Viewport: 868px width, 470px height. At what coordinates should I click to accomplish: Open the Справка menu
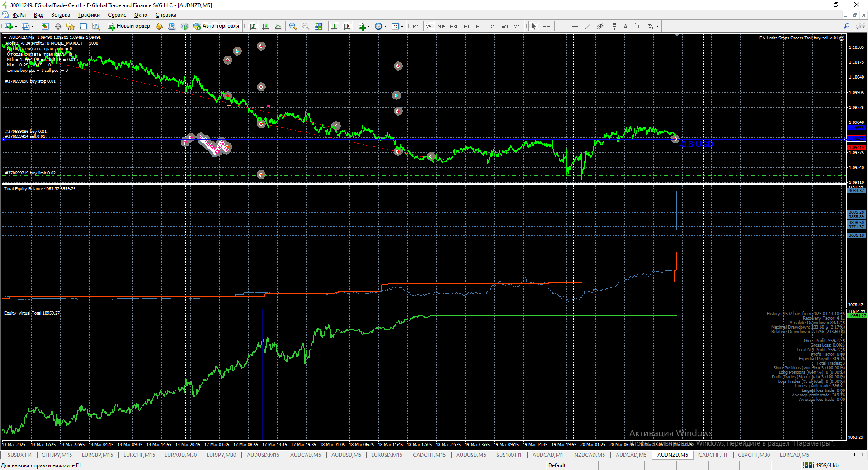pyautogui.click(x=166, y=15)
